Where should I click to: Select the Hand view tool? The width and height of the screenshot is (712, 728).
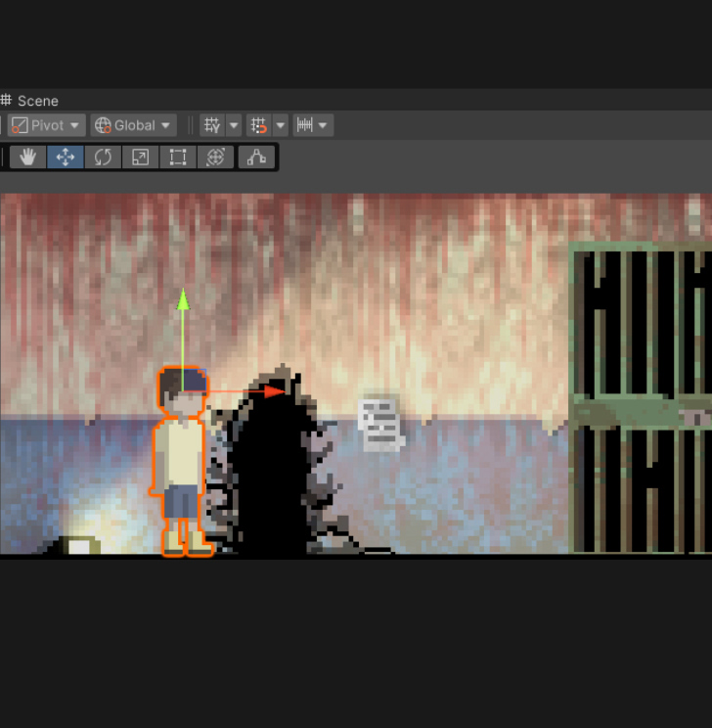(27, 157)
